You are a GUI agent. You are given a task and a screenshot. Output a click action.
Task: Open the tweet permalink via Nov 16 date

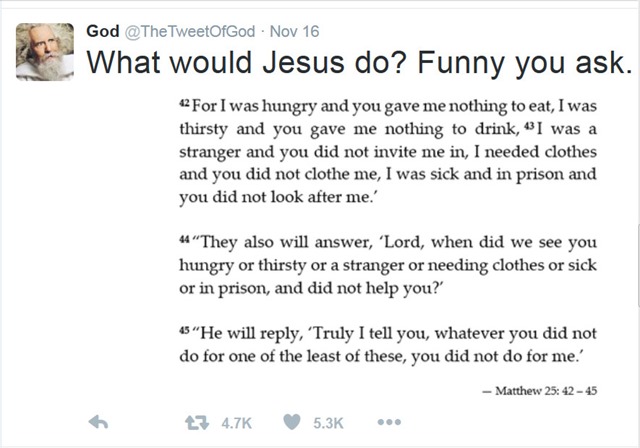click(x=295, y=32)
